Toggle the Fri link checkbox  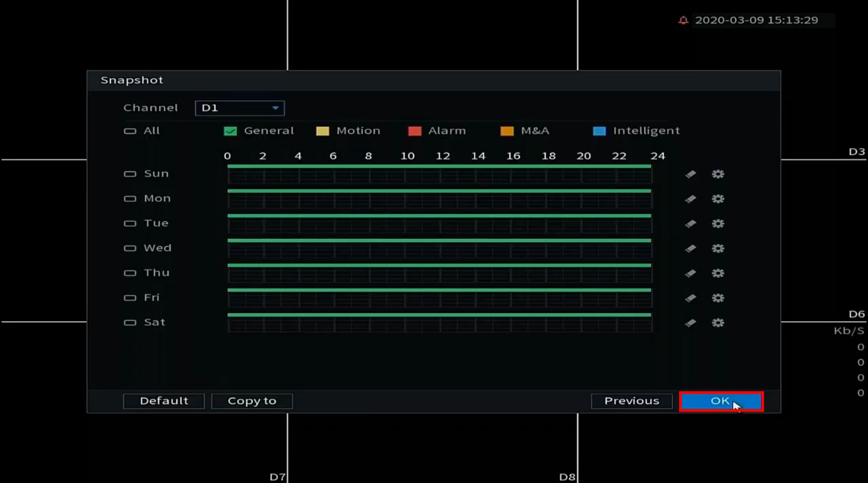(x=130, y=298)
